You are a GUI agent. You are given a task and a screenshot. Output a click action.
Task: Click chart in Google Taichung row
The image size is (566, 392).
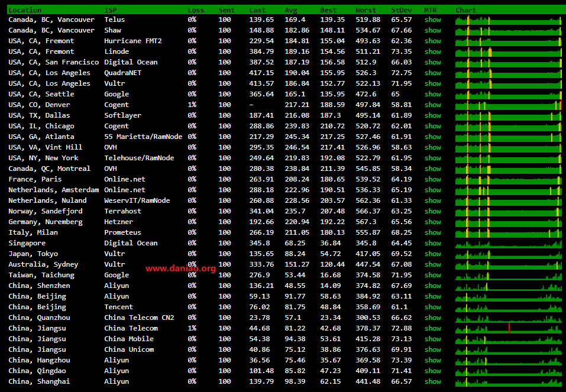[509, 275]
